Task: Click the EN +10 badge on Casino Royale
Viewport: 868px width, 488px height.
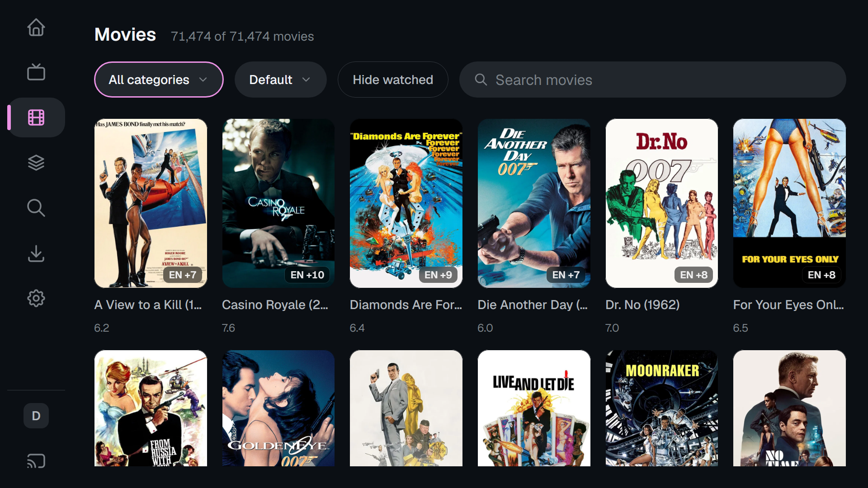Action: (x=307, y=275)
